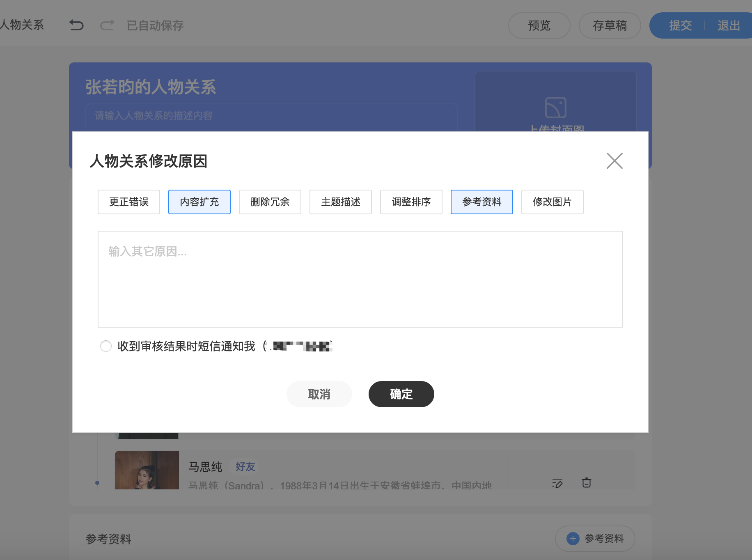Click the 预览 button
Image resolution: width=752 pixels, height=560 pixels.
[539, 25]
